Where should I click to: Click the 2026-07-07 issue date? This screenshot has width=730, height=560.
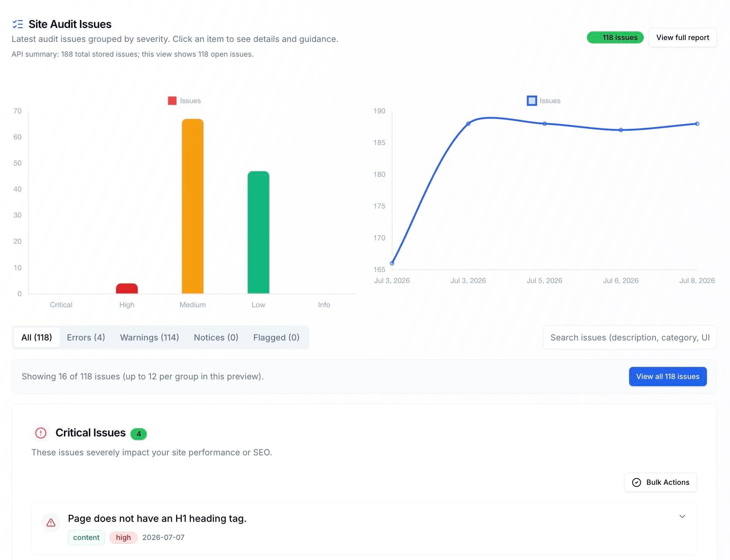tap(163, 538)
